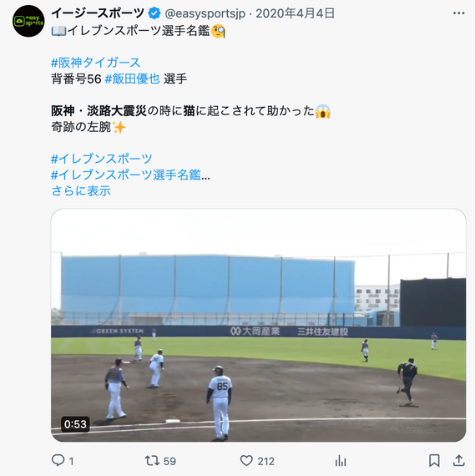Click the easy sports profile avatar
The image size is (475, 476).
point(28,21)
